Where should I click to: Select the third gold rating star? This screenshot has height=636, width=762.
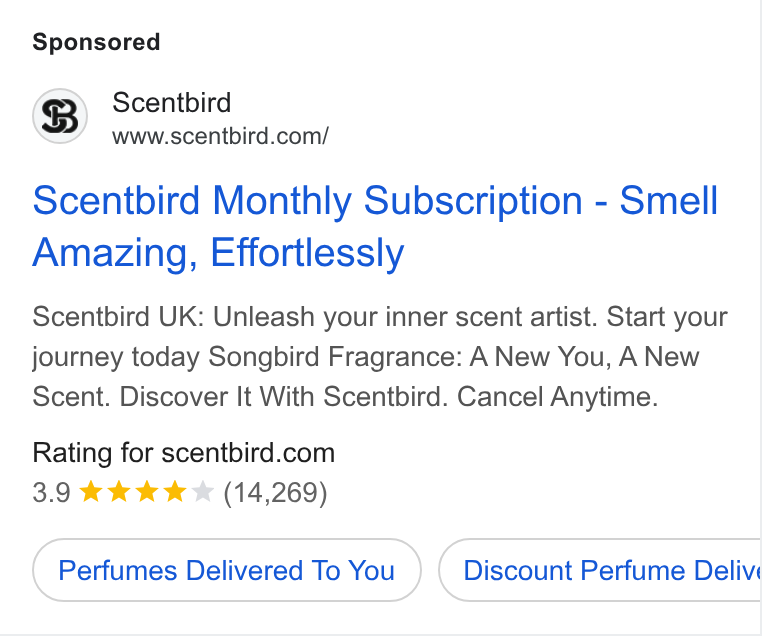tap(146, 491)
